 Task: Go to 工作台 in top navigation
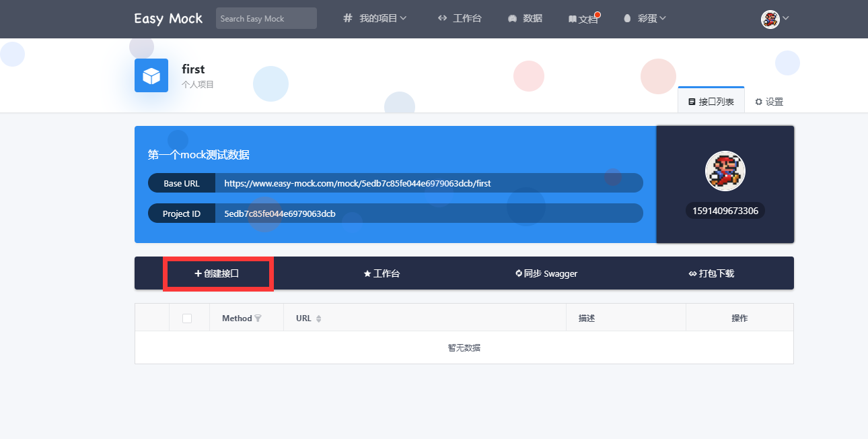click(460, 18)
